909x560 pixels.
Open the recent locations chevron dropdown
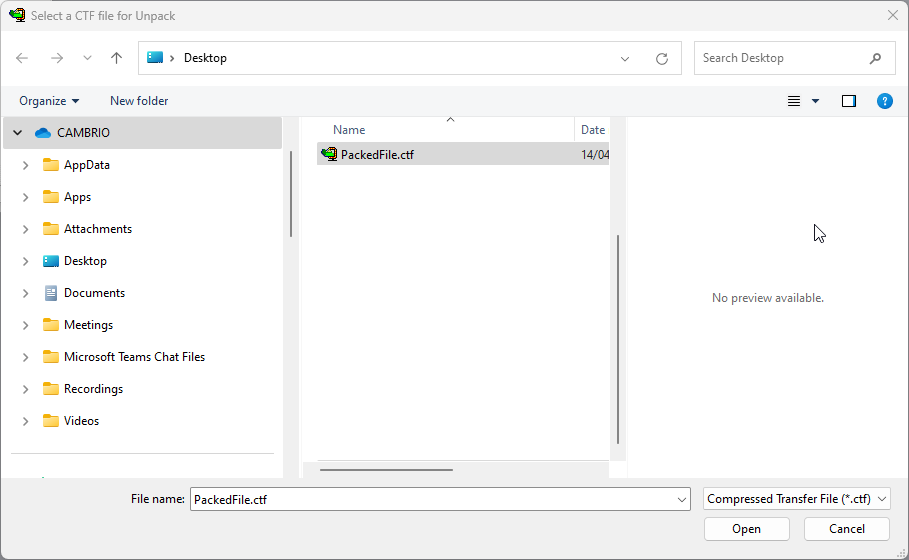click(86, 59)
